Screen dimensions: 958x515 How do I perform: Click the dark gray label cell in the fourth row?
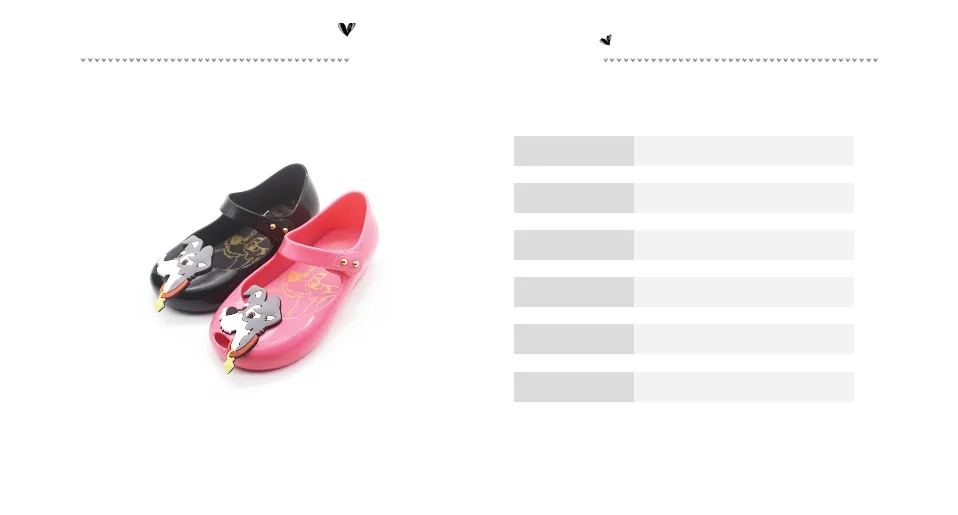tap(574, 292)
